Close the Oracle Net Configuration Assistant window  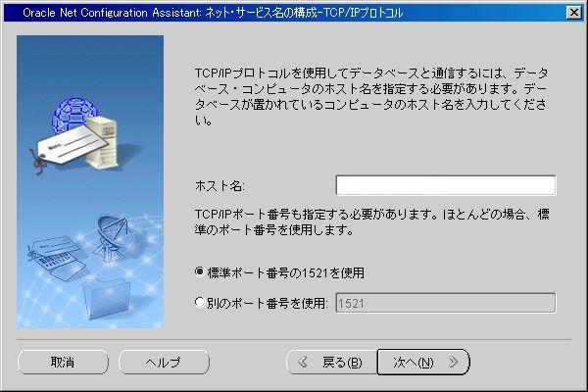pyautogui.click(x=574, y=13)
